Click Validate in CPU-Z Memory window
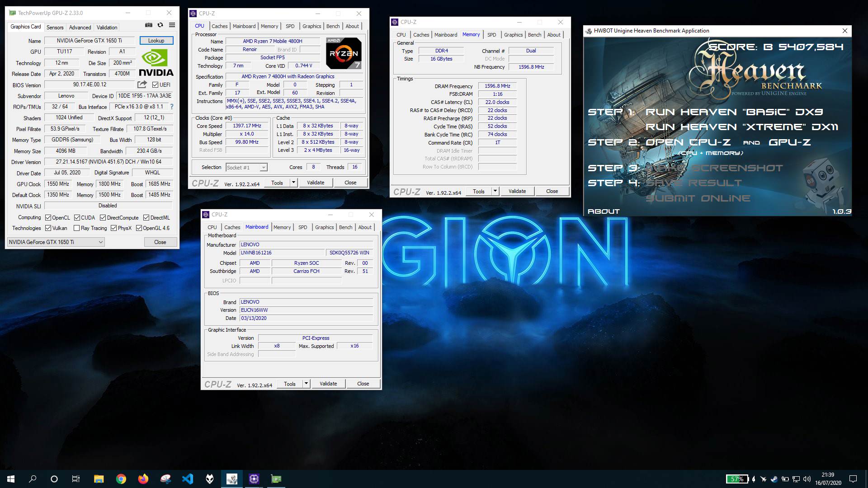Viewport: 868px width, 488px height. (517, 191)
